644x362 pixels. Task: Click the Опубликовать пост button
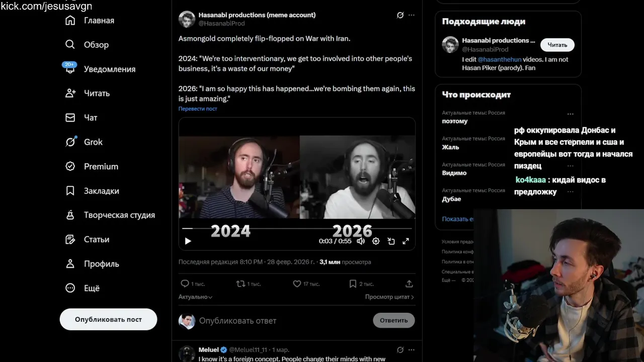point(108,319)
